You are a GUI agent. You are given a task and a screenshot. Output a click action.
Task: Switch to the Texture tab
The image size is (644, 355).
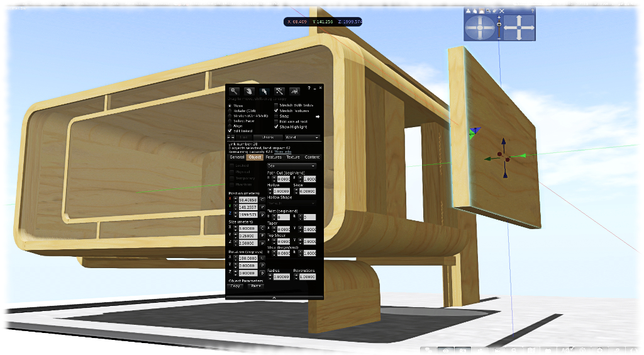pyautogui.click(x=293, y=157)
